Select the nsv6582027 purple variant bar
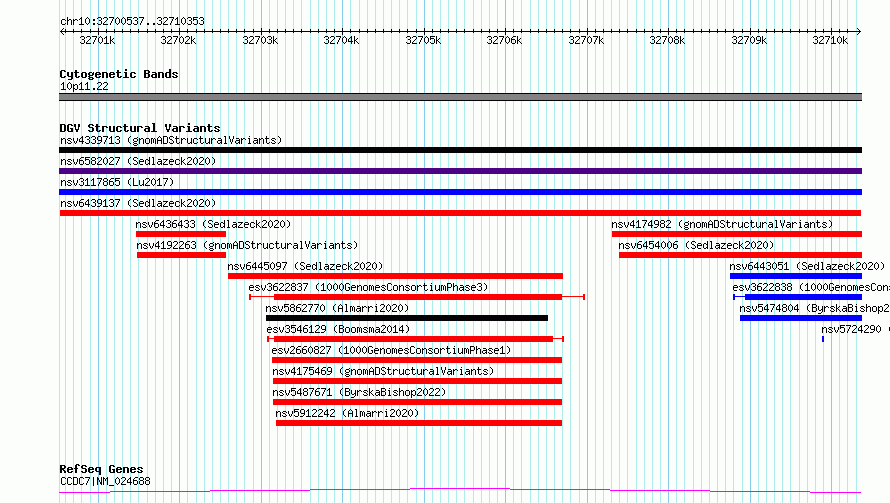Screen dimensions: 890x503 click(460, 171)
